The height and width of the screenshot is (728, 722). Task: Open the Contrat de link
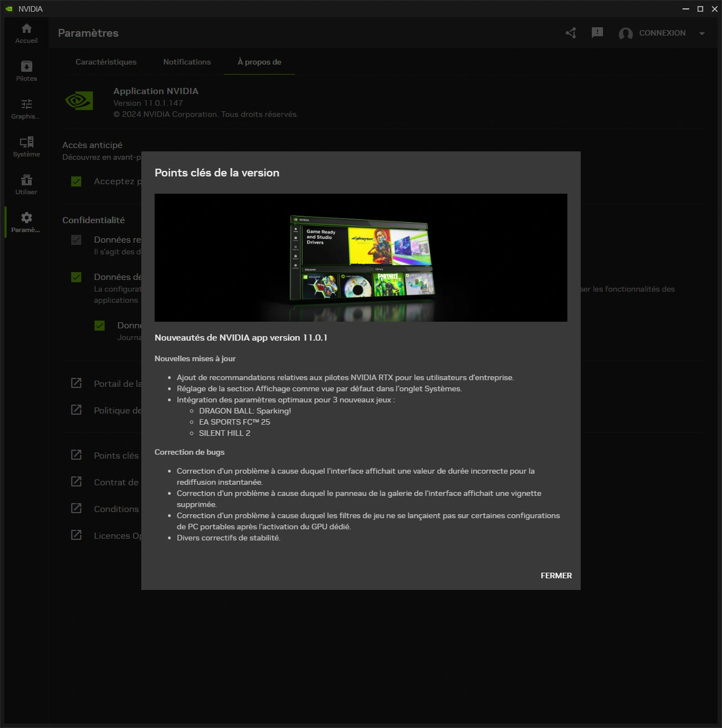click(x=116, y=482)
